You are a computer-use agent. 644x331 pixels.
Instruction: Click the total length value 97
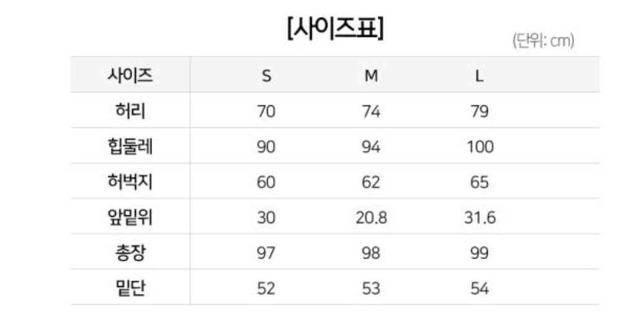(266, 253)
